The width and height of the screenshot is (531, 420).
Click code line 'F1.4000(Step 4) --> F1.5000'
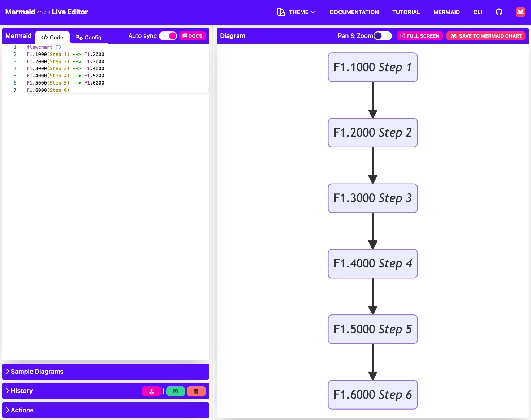tap(65, 76)
